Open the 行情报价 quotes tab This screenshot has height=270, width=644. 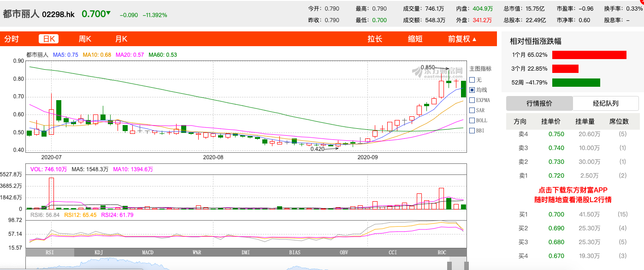[539, 103]
